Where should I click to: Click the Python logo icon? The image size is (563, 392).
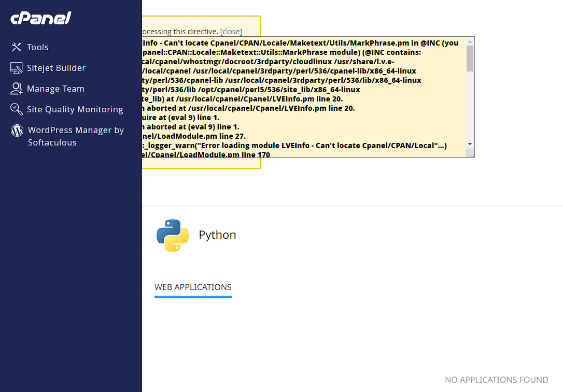[172, 235]
